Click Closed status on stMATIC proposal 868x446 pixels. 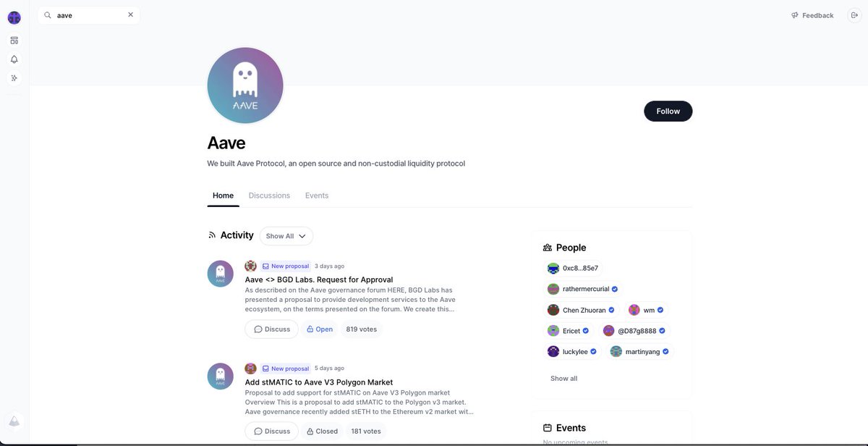323,431
